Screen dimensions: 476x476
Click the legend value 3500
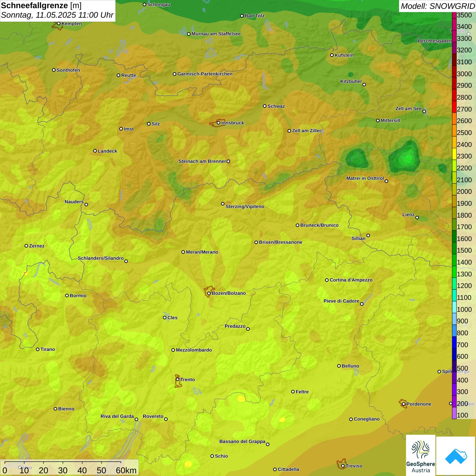point(464,15)
